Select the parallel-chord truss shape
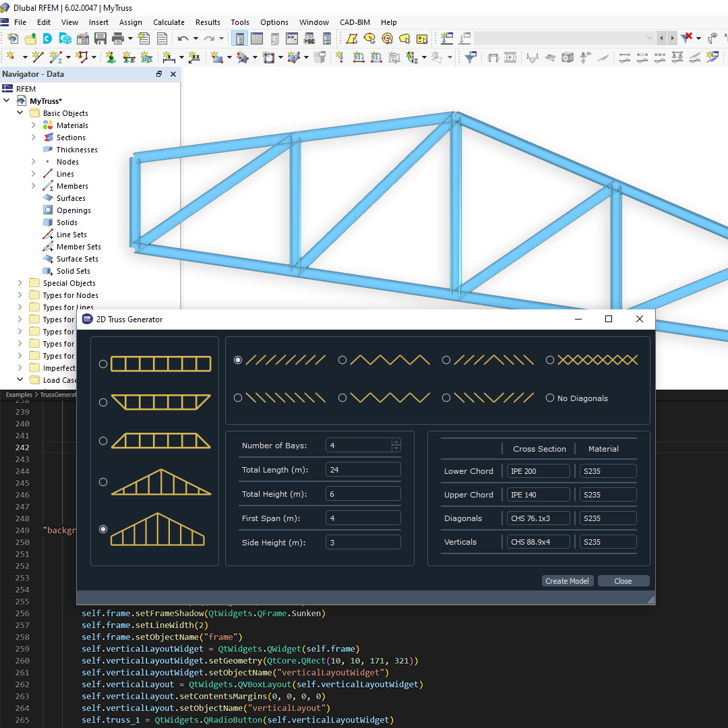The height and width of the screenshot is (728, 728). tap(103, 363)
